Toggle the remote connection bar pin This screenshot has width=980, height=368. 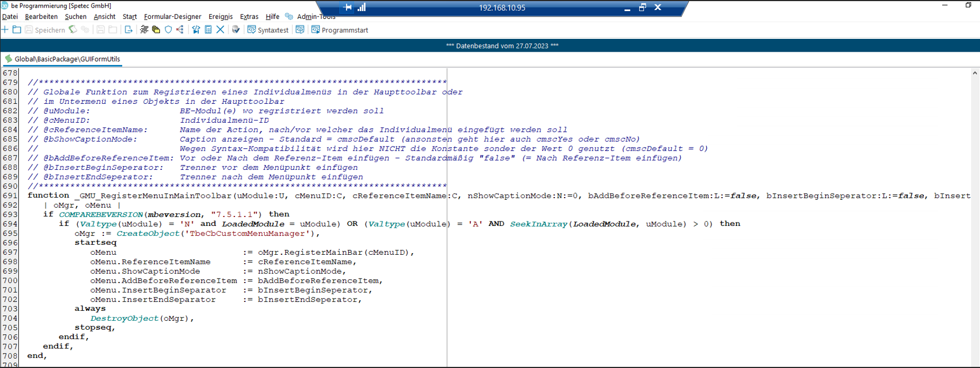coord(348,7)
